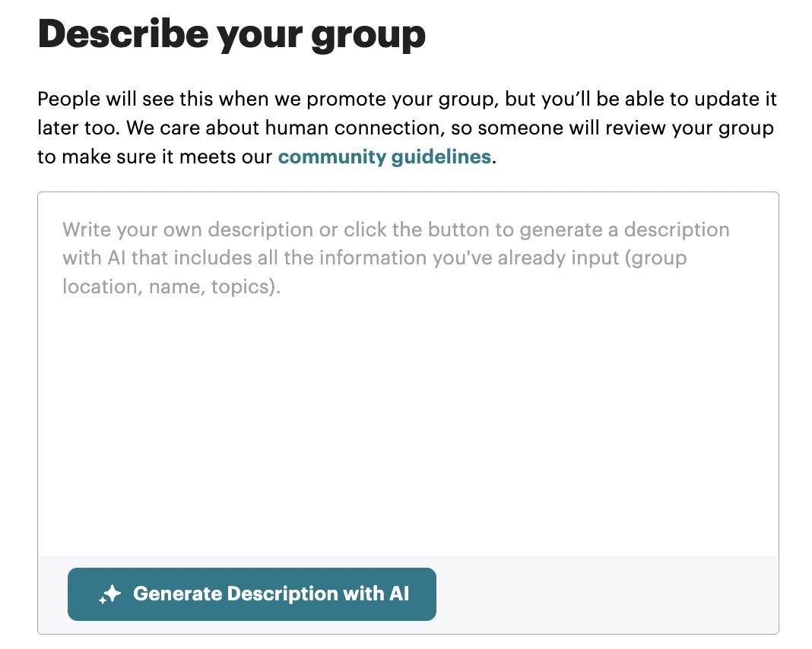Viewport: 812px width, 649px height.
Task: Focus the group description text area
Action: (408, 374)
